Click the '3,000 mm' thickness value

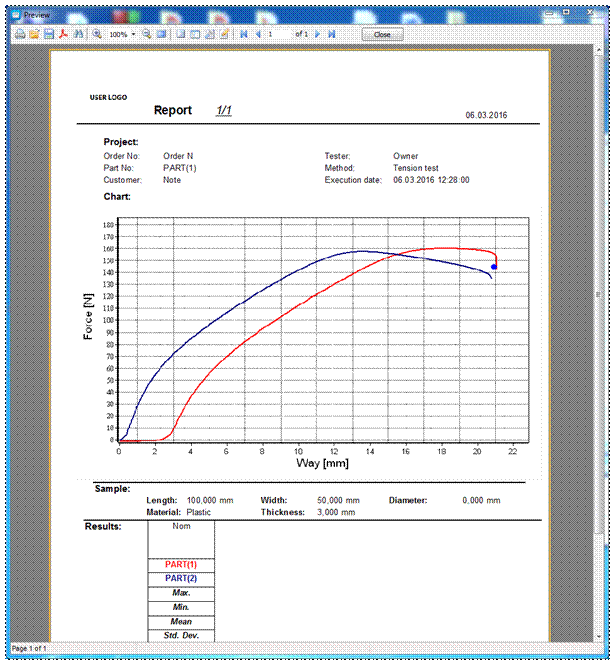pos(336,512)
